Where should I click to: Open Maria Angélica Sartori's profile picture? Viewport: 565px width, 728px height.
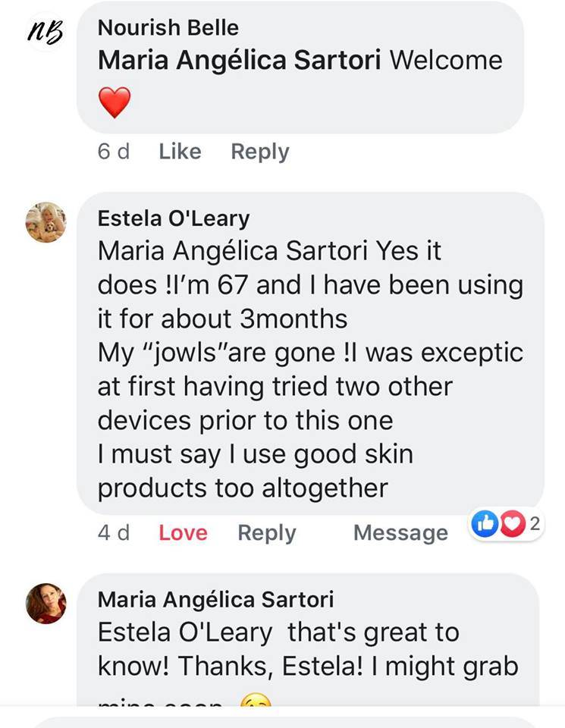pos(46,604)
